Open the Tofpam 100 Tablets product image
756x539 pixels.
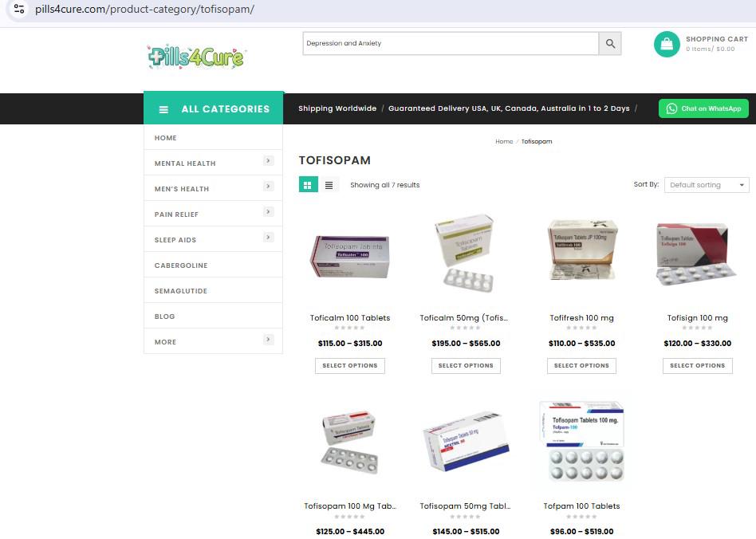[x=581, y=441]
